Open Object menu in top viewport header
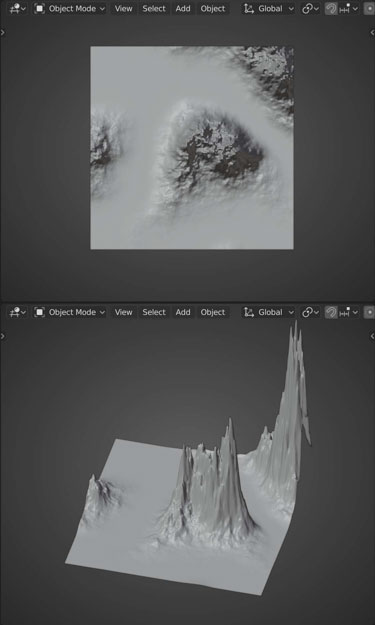 coord(213,8)
